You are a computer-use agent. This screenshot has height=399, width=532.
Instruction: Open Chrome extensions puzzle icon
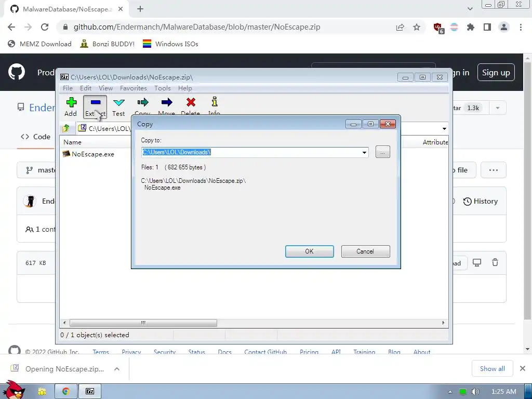point(471,27)
